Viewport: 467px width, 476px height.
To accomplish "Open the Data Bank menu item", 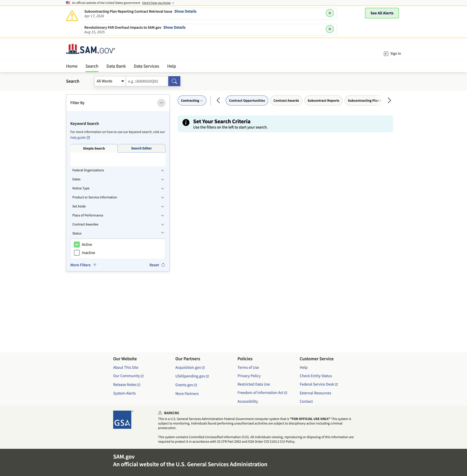I will 116,66.
